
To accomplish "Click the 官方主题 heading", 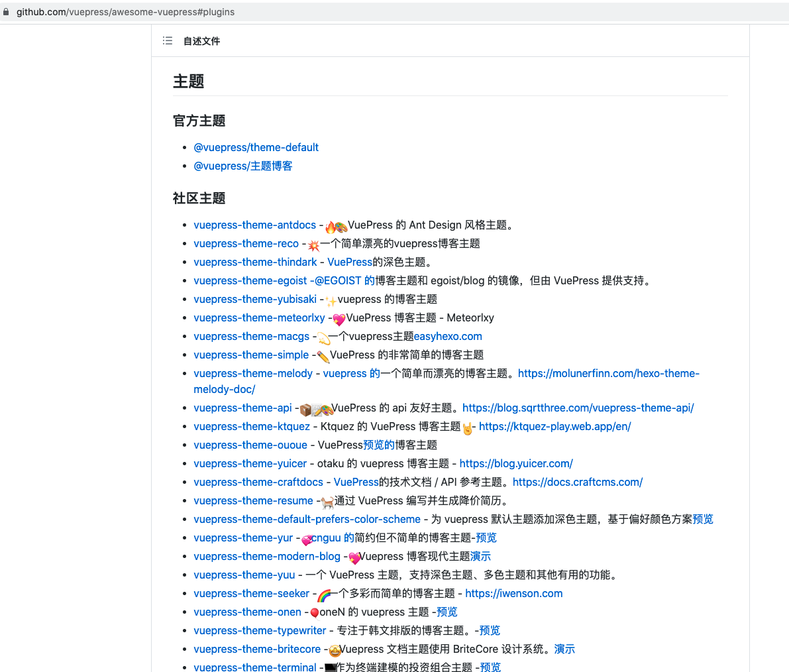I will tap(199, 121).
